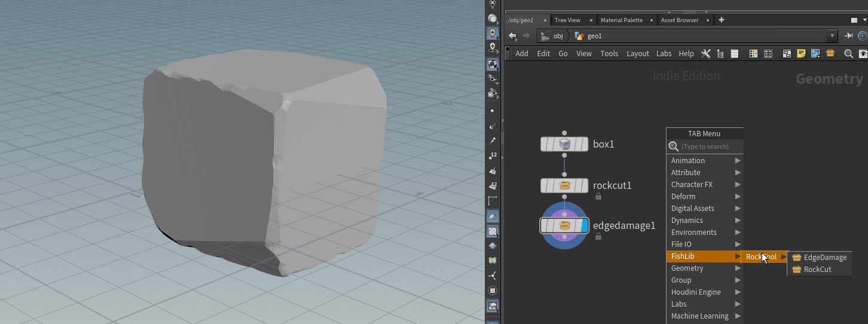The image size is (868, 324).
Task: Click the green UV display icon
Action: (493, 261)
